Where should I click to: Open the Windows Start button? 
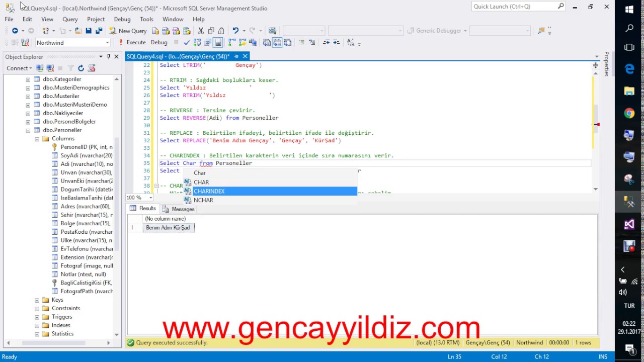(x=629, y=10)
